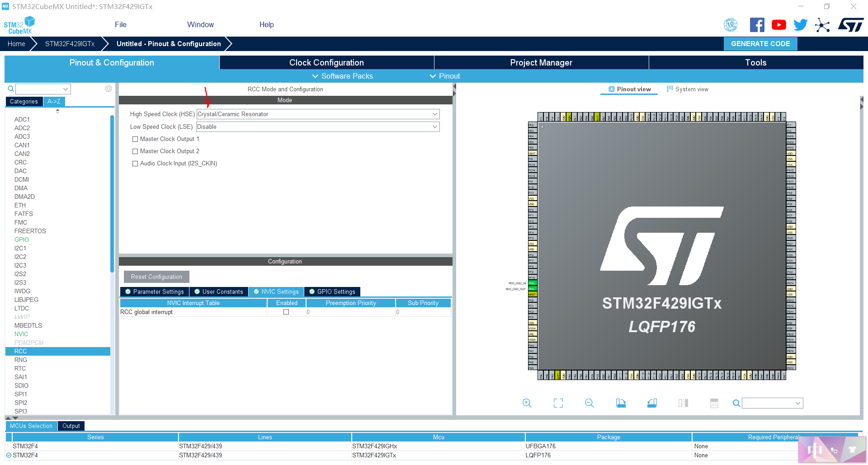Open the Help menu

[266, 25]
